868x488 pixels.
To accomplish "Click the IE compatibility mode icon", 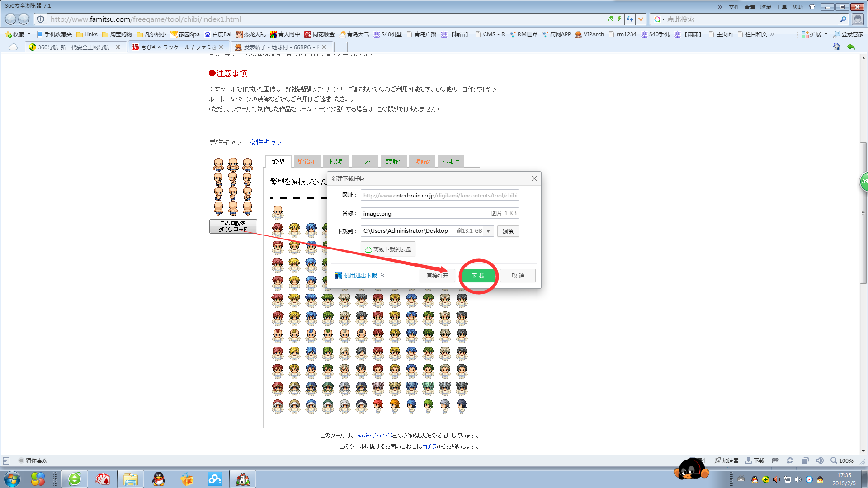I will tap(790, 460).
